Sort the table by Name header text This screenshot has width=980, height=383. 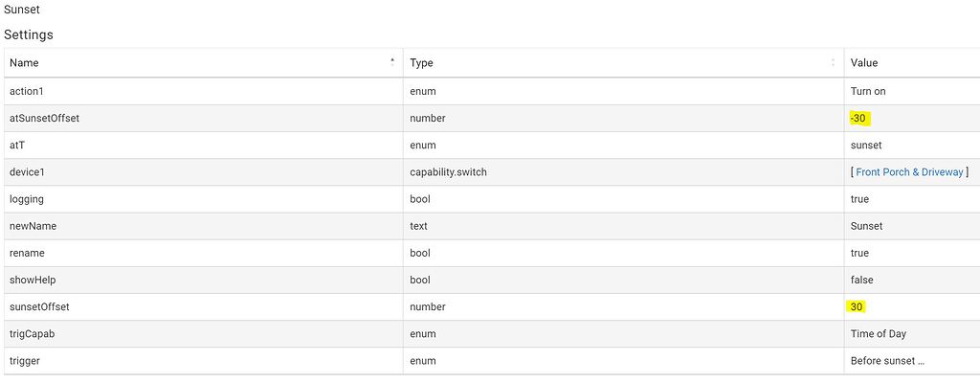24,62
